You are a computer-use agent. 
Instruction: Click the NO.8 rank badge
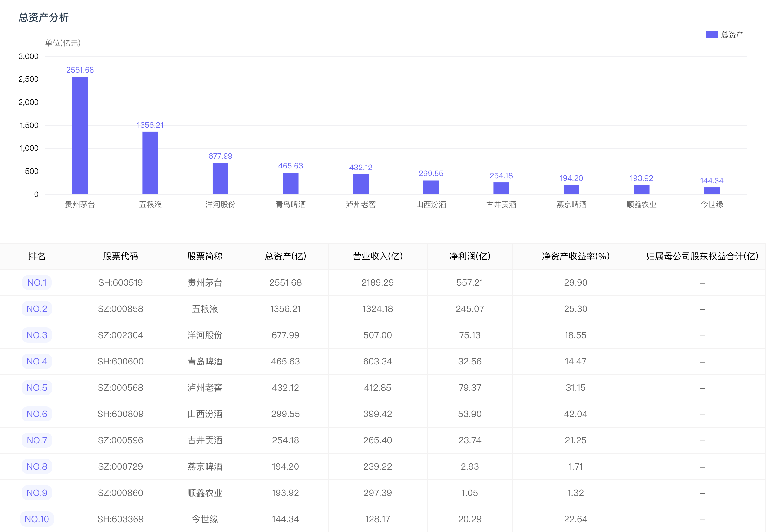pos(37,467)
